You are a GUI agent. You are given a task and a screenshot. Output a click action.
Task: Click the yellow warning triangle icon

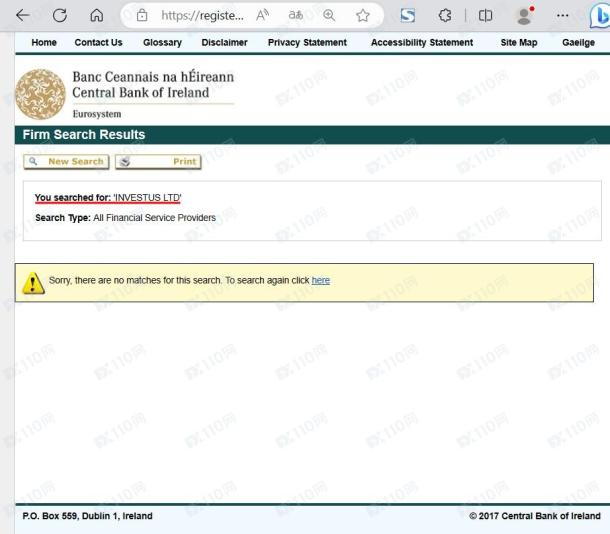coord(33,283)
